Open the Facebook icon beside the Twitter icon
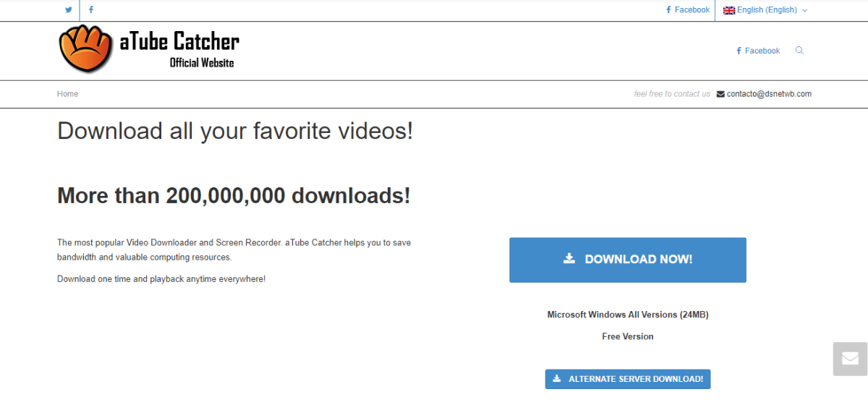Screen dimensions: 868x405 pos(91,10)
